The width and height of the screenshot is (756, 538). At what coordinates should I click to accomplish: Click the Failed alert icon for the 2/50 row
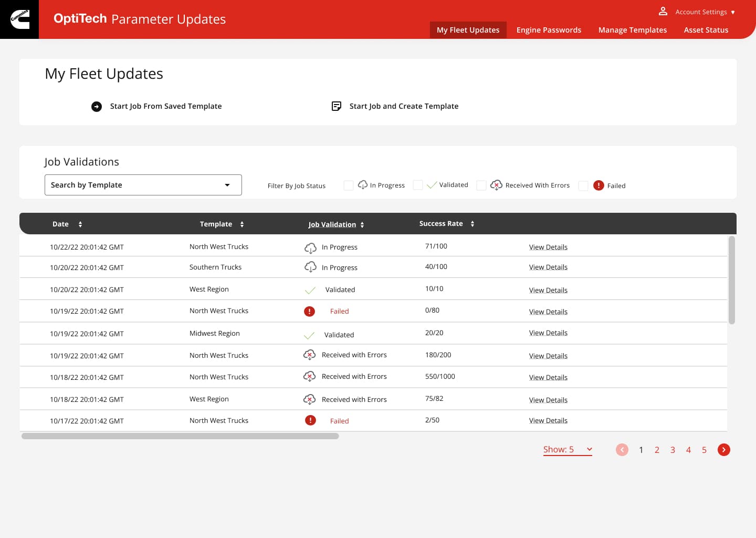tap(311, 420)
